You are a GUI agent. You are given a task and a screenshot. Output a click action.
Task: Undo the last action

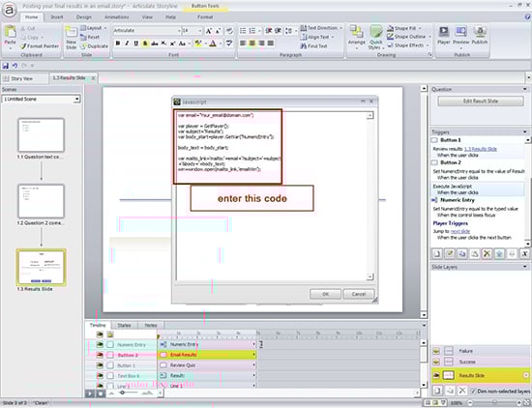[15, 66]
